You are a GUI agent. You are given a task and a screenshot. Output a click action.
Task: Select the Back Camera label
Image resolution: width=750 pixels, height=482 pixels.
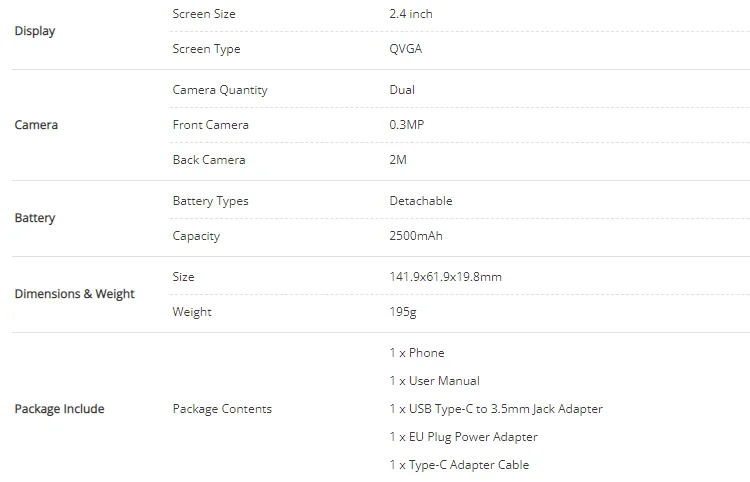[208, 160]
